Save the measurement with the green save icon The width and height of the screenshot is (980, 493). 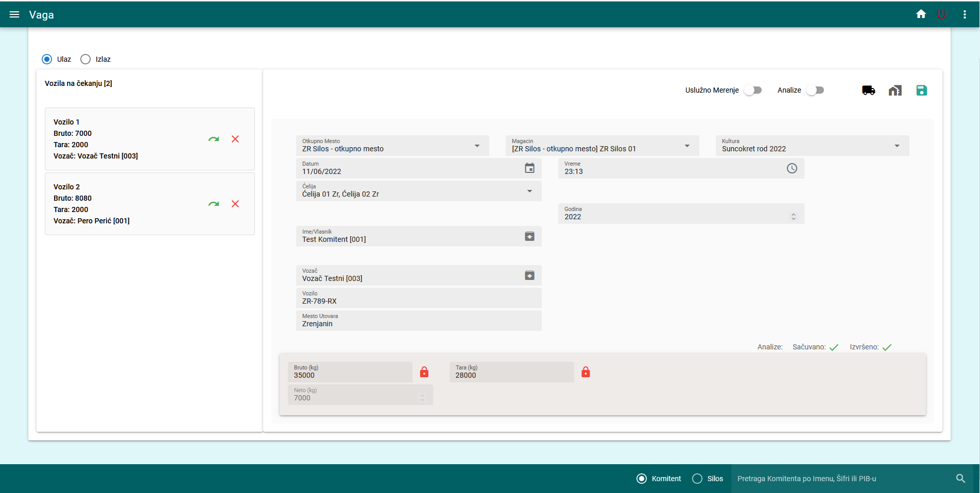(x=922, y=90)
